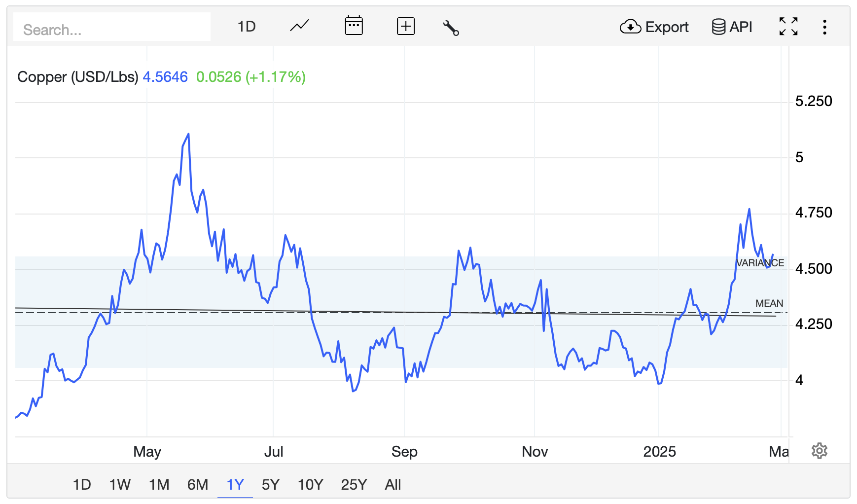Image resolution: width=857 pixels, height=504 pixels.
Task: Open the wrench tools icon
Action: pos(451,28)
